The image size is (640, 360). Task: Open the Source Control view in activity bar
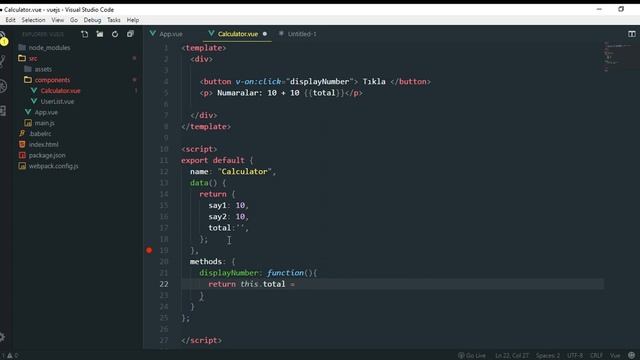tap(3, 61)
